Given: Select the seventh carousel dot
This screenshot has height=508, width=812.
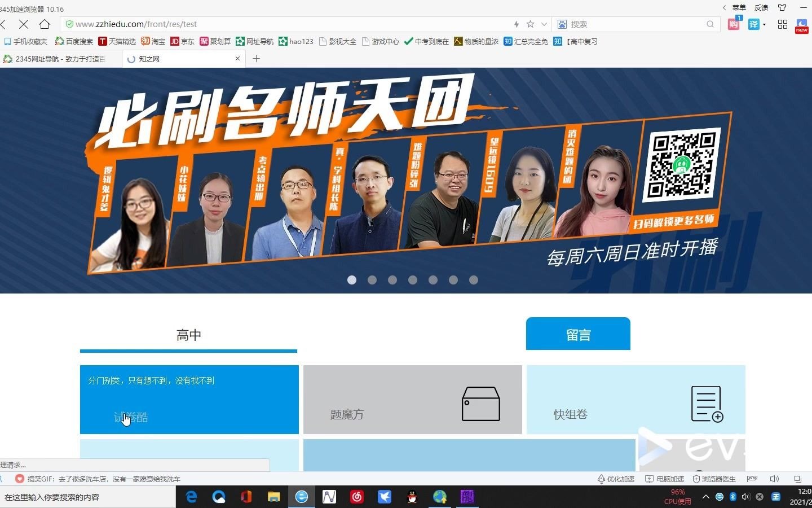Looking at the screenshot, I should [x=474, y=280].
